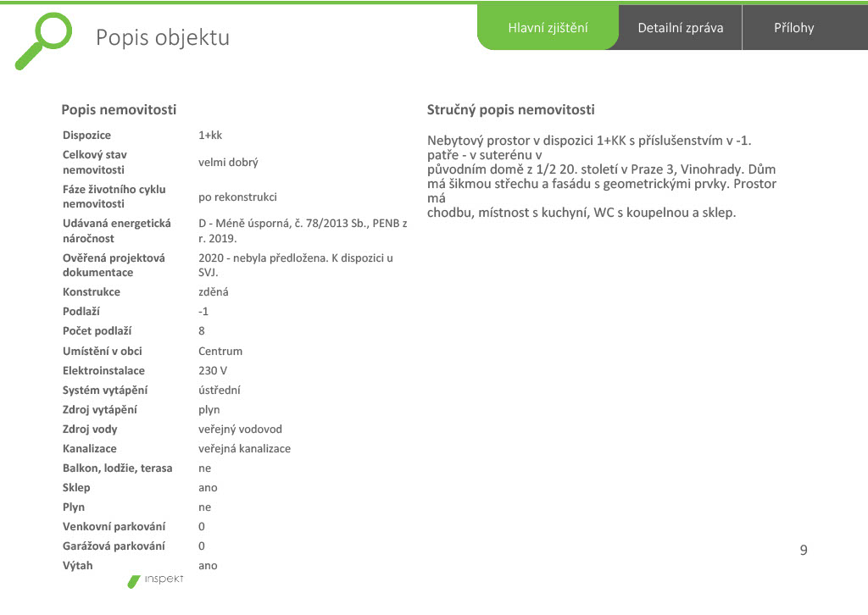Image resolution: width=868 pixels, height=615 pixels.
Task: Select the Popis nemovitosti heading
Action: [x=119, y=109]
